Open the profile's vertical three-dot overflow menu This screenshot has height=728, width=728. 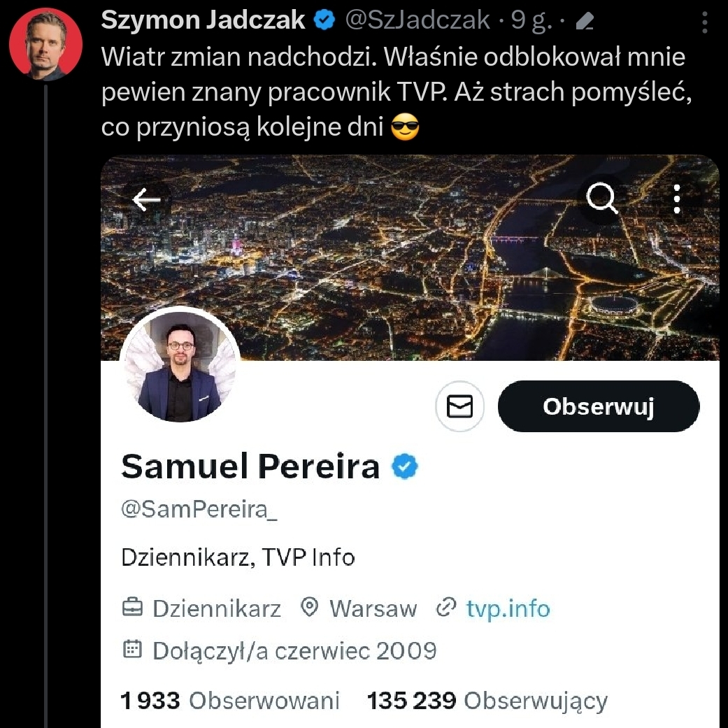click(676, 200)
